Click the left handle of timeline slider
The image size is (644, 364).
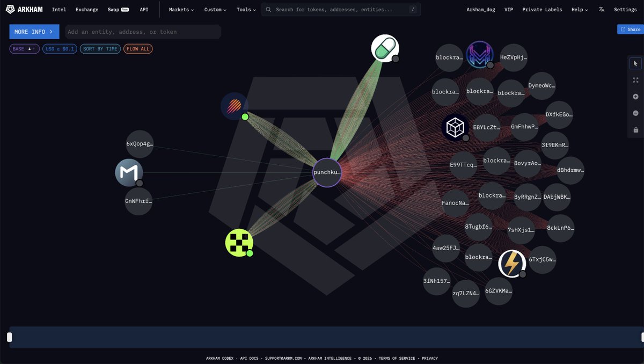point(9,337)
